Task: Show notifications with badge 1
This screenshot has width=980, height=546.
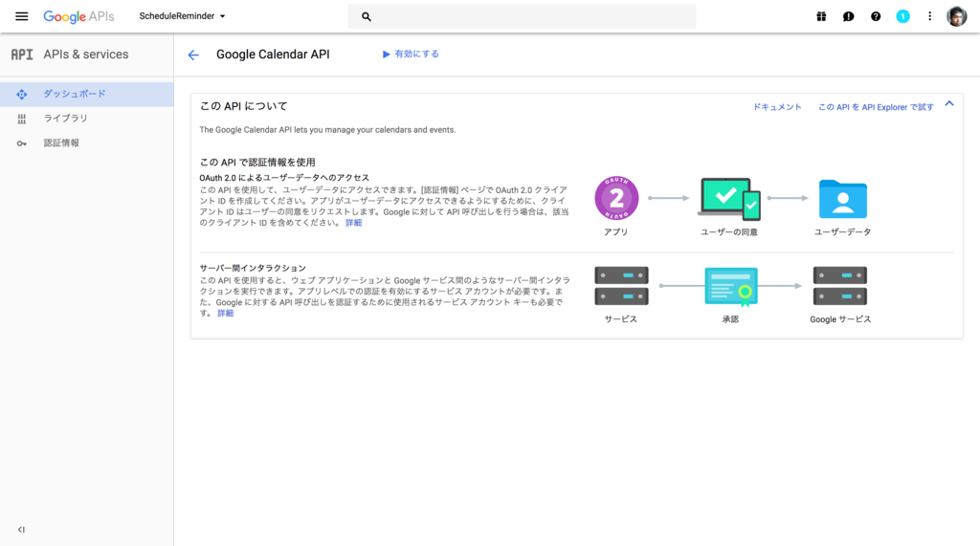Action: (902, 17)
